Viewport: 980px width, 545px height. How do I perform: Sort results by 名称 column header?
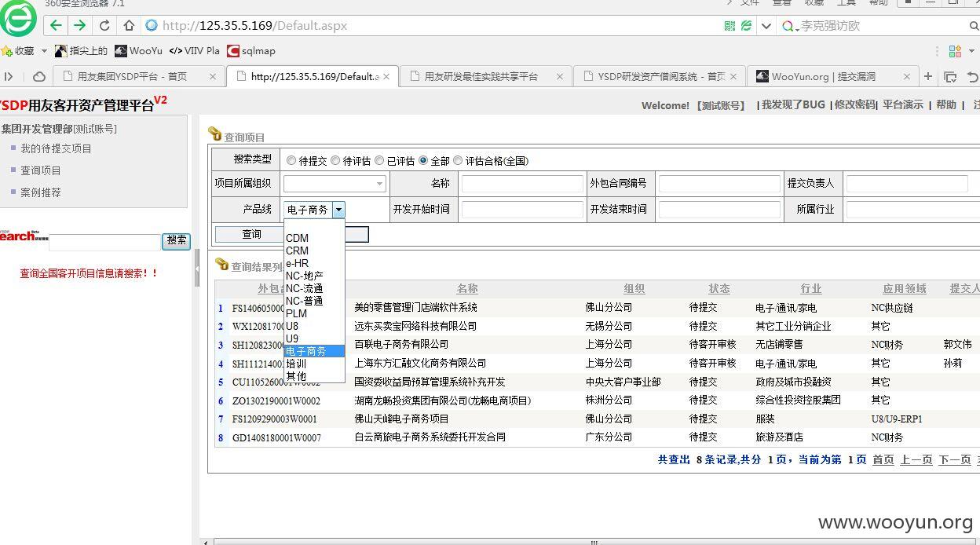[x=467, y=288]
